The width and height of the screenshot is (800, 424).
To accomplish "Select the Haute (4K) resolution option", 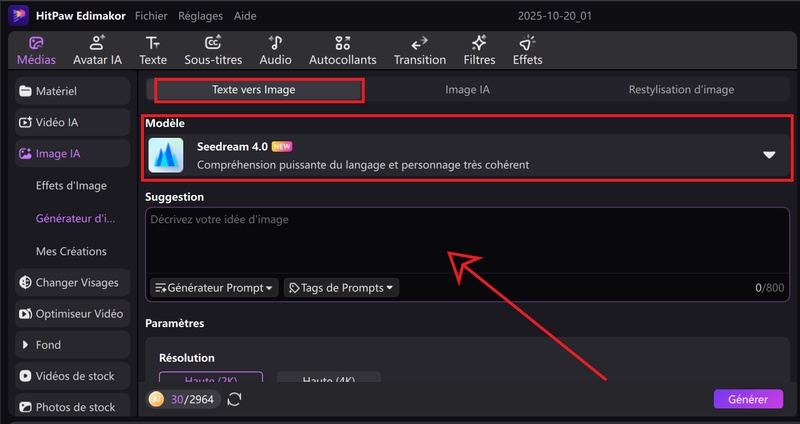I will point(329,378).
